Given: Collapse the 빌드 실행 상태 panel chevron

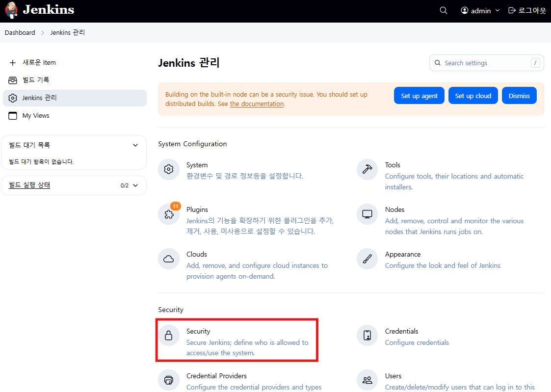Looking at the screenshot, I should 135,185.
